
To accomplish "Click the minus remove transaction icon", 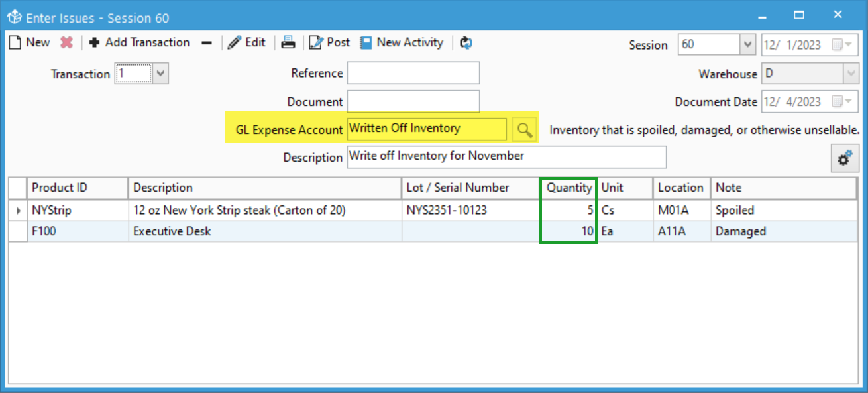I will (207, 43).
